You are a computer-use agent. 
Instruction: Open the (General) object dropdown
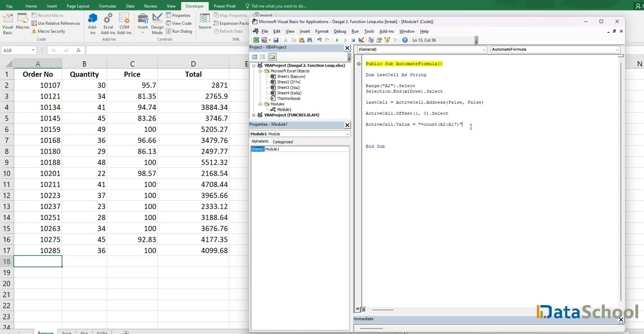484,49
